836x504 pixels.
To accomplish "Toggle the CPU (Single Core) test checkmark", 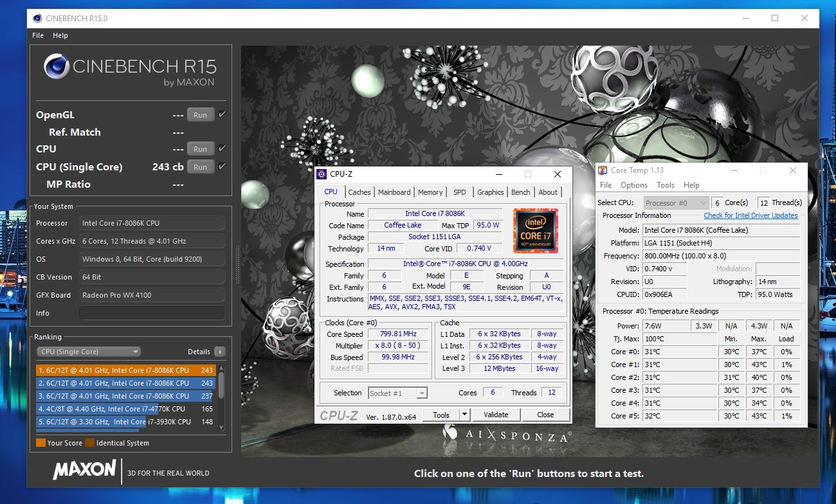I will [x=223, y=166].
